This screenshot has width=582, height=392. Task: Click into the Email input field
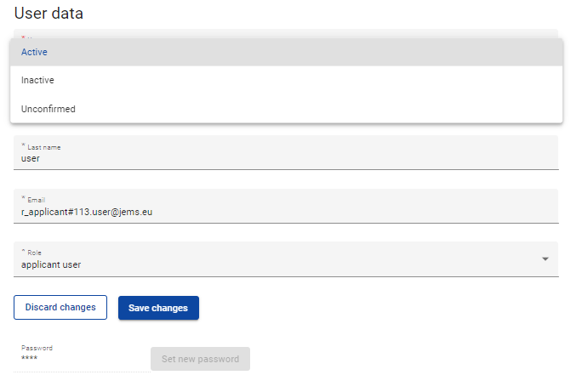pos(286,212)
